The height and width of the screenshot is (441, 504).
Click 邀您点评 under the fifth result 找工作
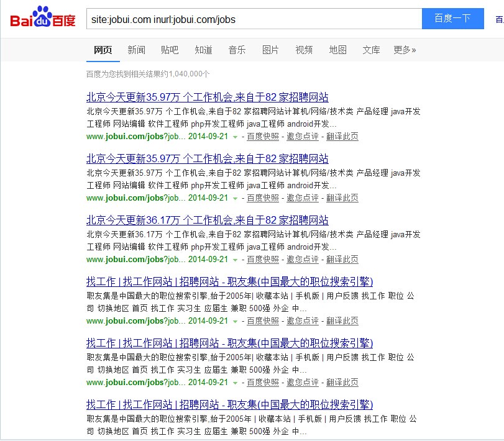[x=303, y=383]
